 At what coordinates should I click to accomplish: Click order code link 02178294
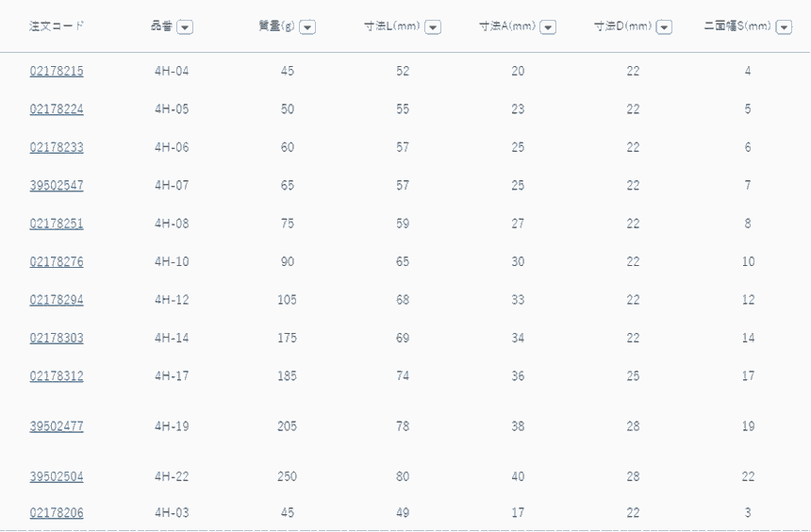click(x=57, y=300)
